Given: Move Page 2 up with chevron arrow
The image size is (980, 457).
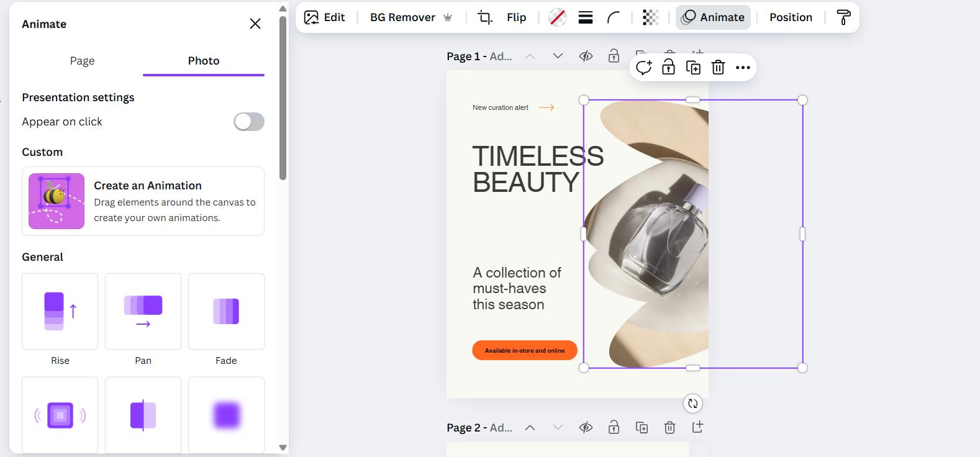Looking at the screenshot, I should [x=530, y=427].
